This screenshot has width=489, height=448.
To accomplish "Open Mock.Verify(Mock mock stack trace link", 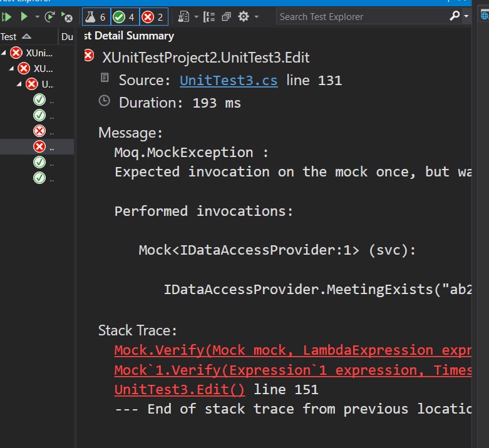I will 292,350.
